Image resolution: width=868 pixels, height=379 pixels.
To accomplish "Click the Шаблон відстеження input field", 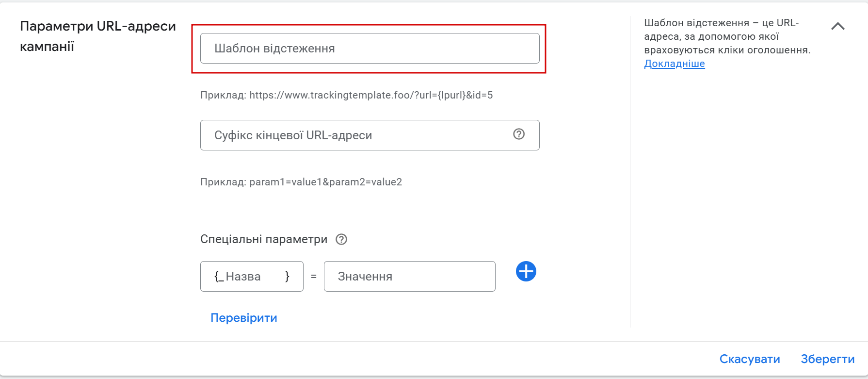I will (370, 49).
